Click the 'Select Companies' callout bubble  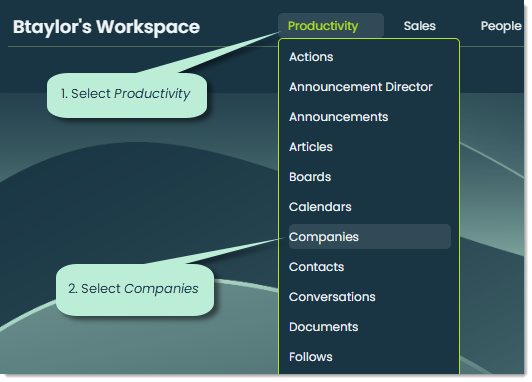[135, 290]
